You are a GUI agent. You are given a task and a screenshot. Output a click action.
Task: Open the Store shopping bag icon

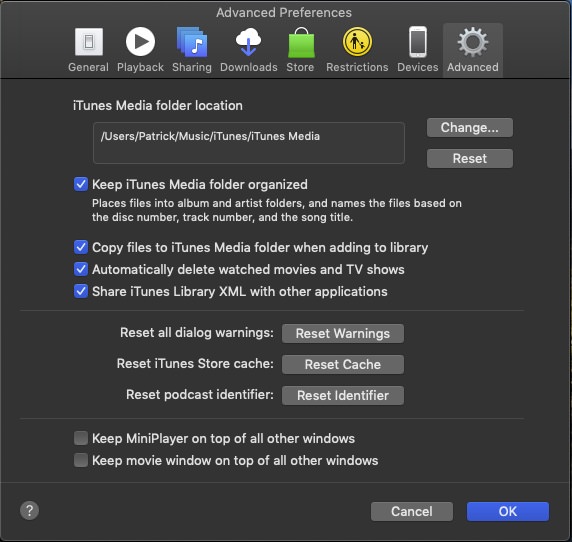pos(301,43)
